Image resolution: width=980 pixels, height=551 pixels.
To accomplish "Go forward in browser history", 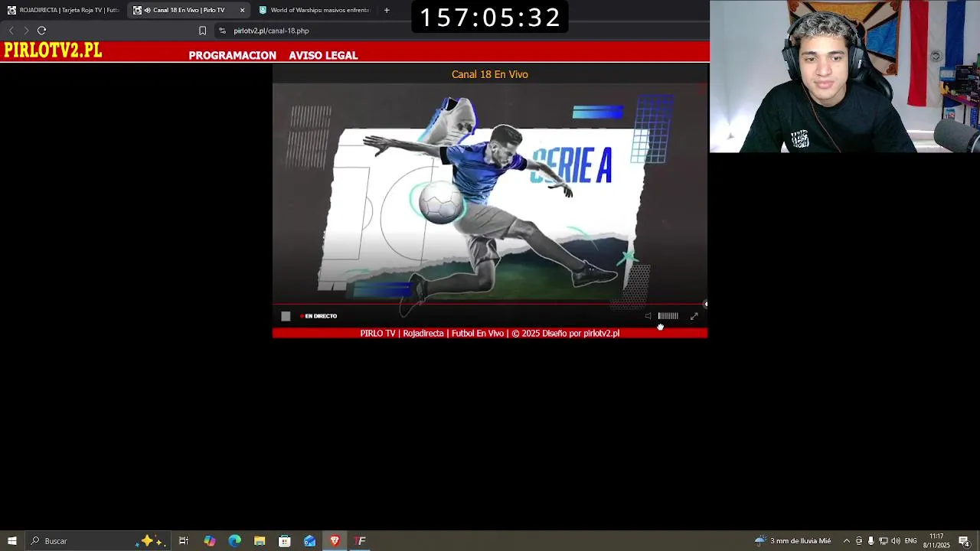I will tap(26, 31).
